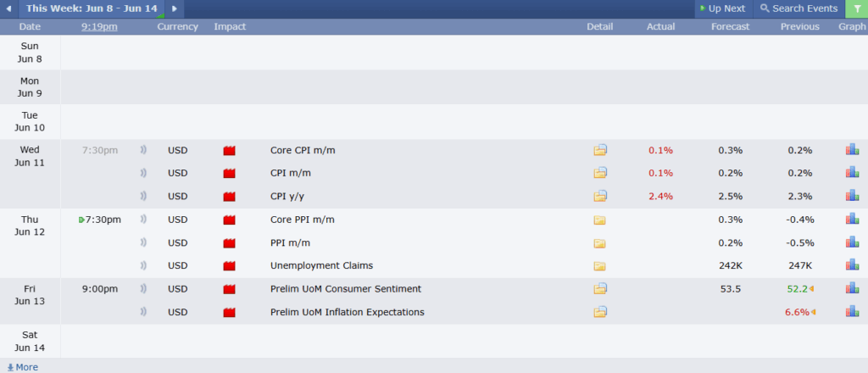The width and height of the screenshot is (868, 373).
Task: Open Search Events
Action: [798, 8]
